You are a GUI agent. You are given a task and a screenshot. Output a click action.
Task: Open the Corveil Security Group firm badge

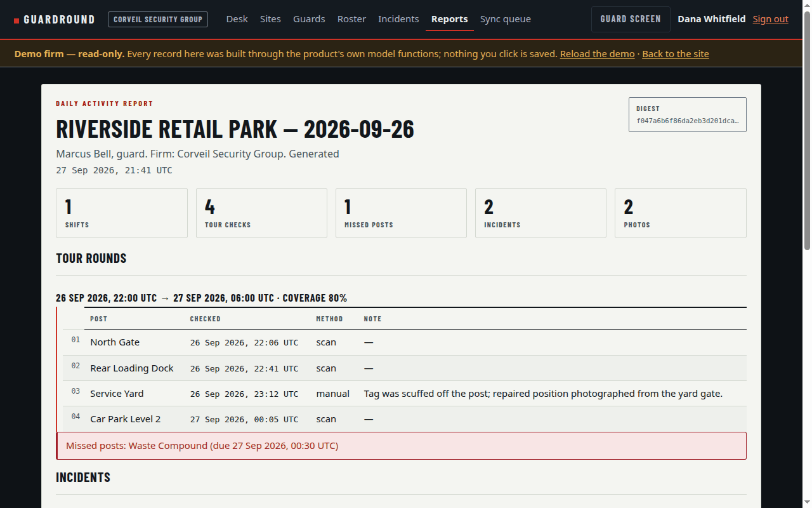(158, 19)
